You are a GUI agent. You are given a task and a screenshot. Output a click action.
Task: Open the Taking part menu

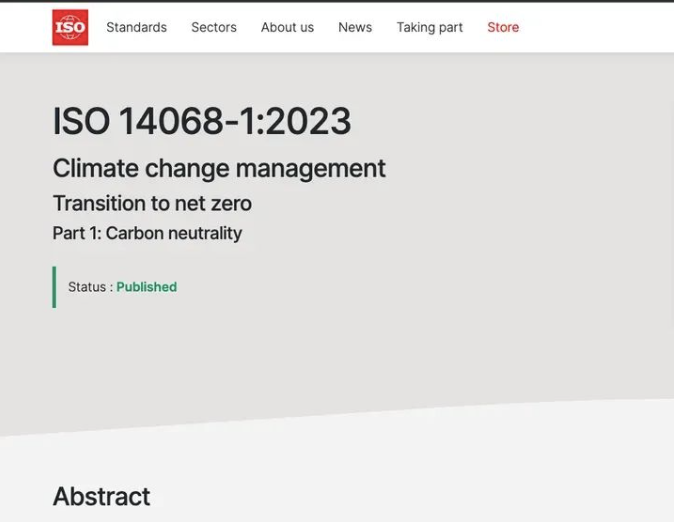pos(429,28)
